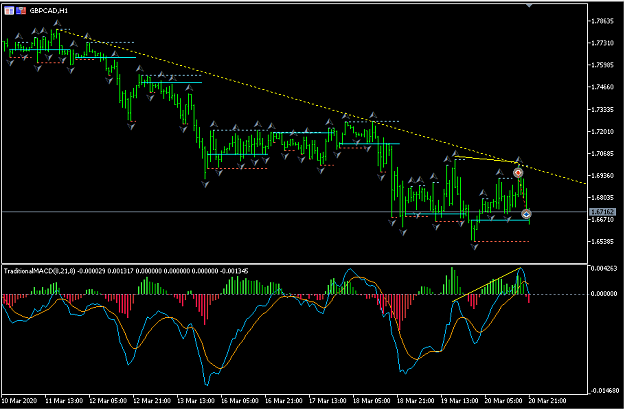Click the -0.014660 MACD scale label
625x410 pixels.
click(603, 390)
